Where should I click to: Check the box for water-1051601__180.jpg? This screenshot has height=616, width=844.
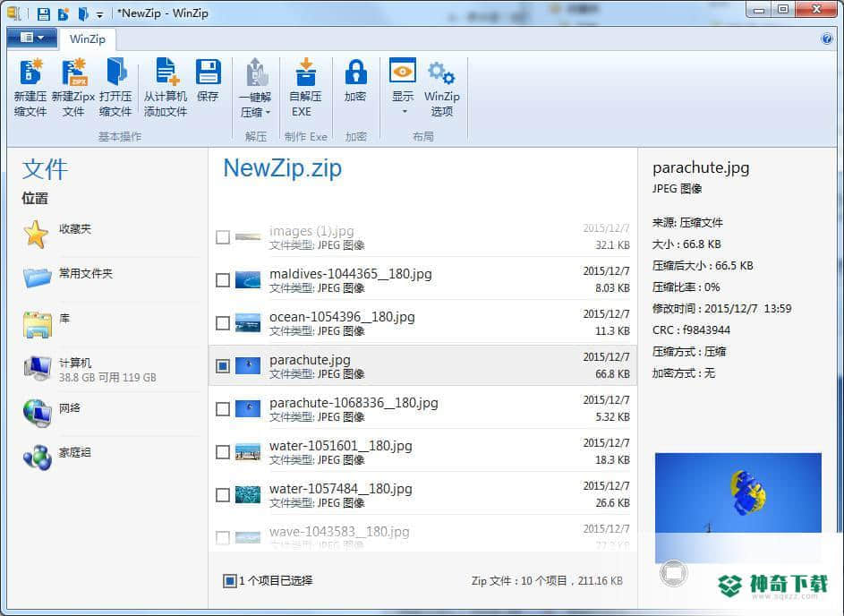click(x=222, y=452)
